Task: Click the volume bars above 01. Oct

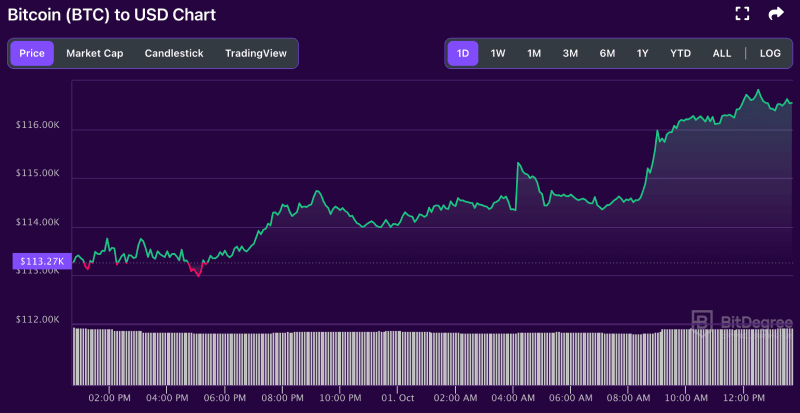Action: pyautogui.click(x=398, y=357)
